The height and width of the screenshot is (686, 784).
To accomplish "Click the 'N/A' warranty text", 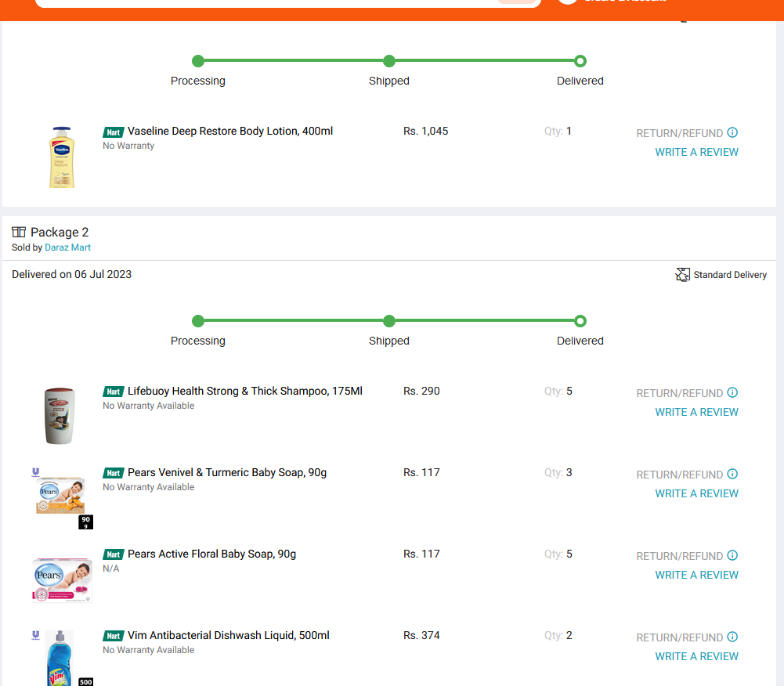I will (x=111, y=569).
